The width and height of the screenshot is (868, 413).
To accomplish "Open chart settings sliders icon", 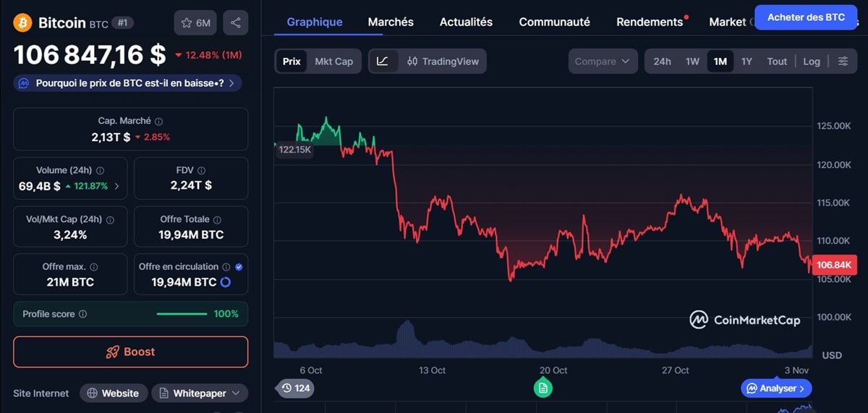I will [843, 61].
